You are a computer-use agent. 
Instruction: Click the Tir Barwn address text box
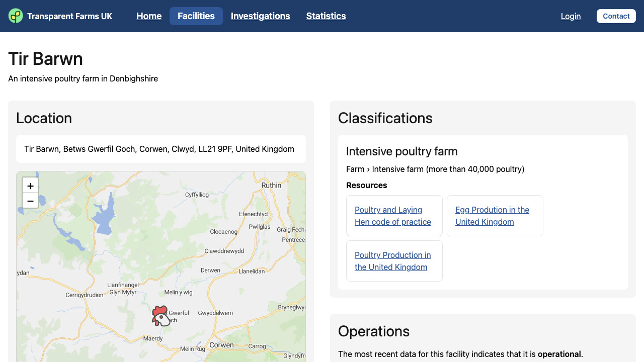160,149
